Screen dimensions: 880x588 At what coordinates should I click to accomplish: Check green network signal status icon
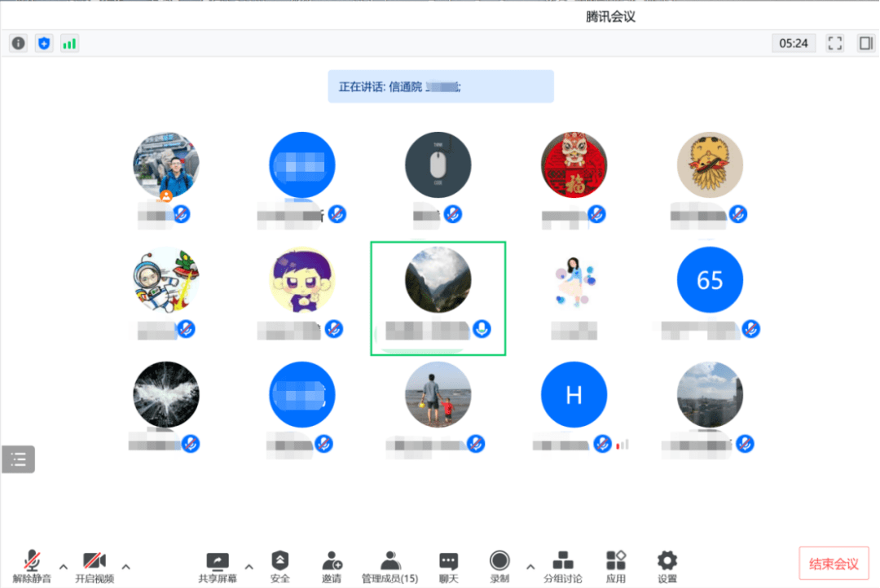pyautogui.click(x=69, y=43)
